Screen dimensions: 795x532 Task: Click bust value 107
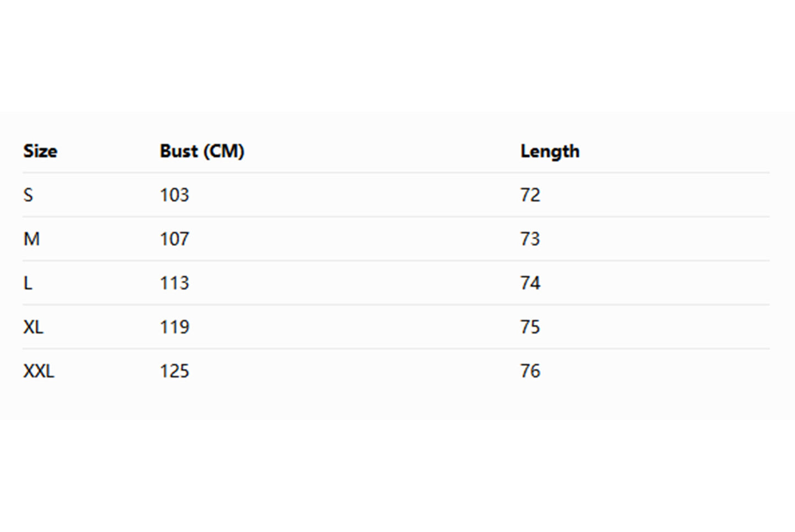click(x=174, y=239)
